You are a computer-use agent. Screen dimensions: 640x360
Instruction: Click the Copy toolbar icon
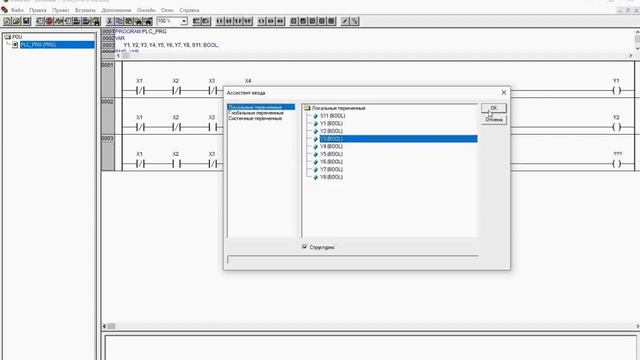[119, 21]
